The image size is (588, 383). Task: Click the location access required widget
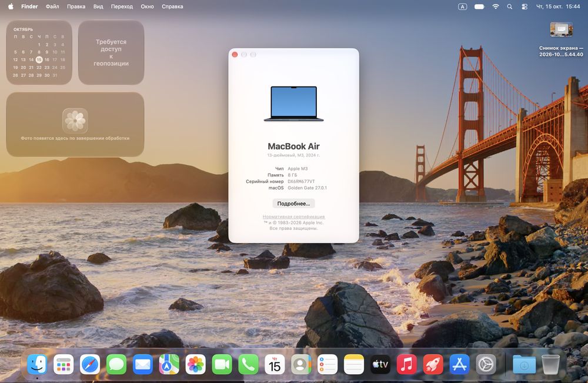coord(111,52)
